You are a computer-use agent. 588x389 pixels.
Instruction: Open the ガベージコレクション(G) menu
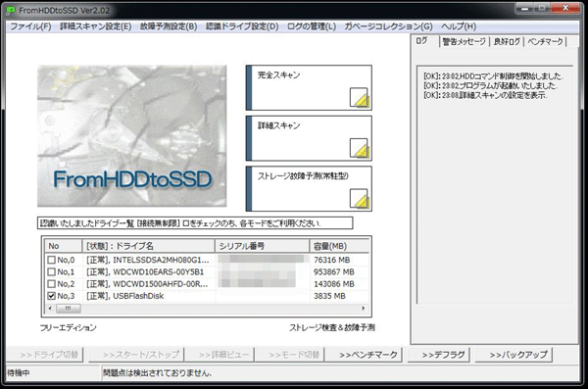click(388, 26)
